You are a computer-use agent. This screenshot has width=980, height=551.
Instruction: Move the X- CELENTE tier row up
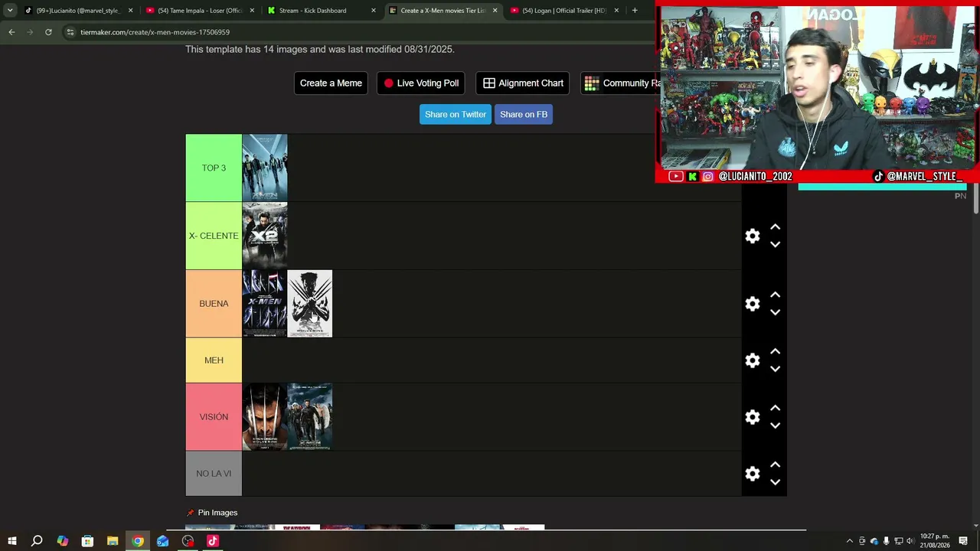coord(775,227)
